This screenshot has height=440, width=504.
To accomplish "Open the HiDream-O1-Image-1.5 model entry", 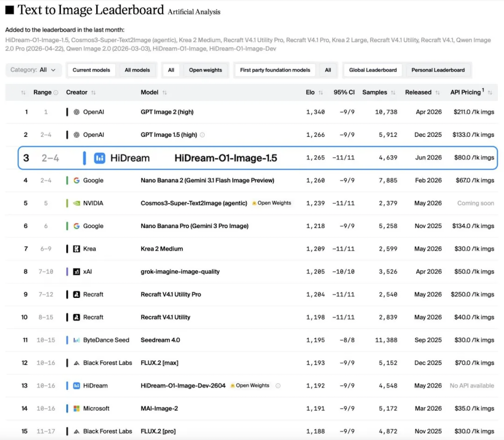I will click(x=226, y=158).
